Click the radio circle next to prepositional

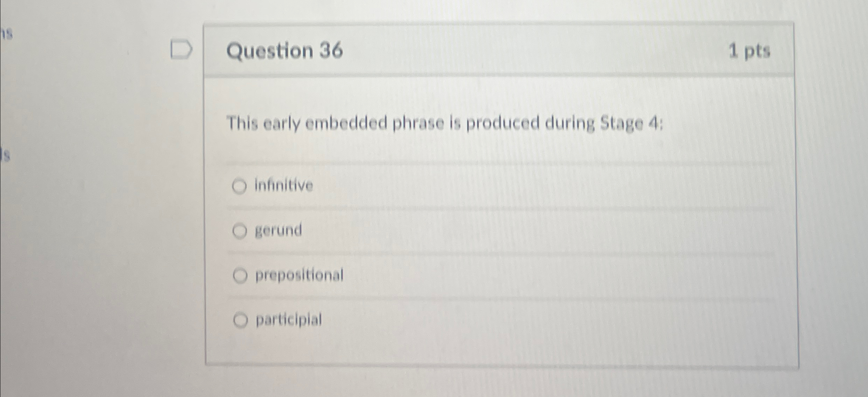(x=241, y=276)
